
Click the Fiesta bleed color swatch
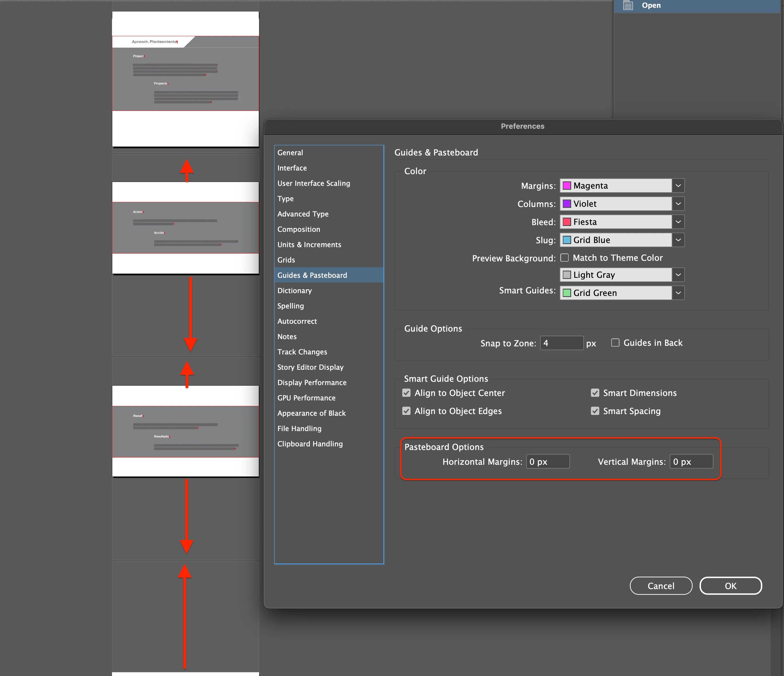[567, 222]
